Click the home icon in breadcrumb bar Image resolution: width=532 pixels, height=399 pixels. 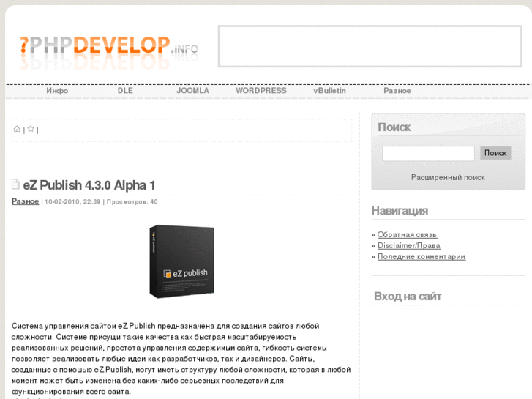(x=17, y=129)
